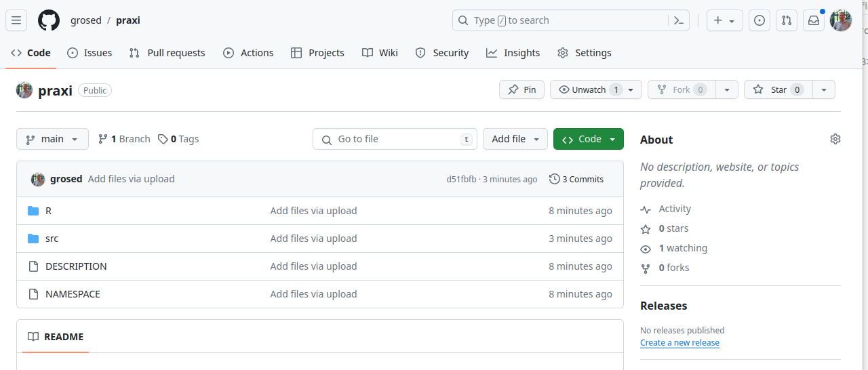This screenshot has width=868, height=370.
Task: Click the Go to file field
Action: tap(395, 139)
